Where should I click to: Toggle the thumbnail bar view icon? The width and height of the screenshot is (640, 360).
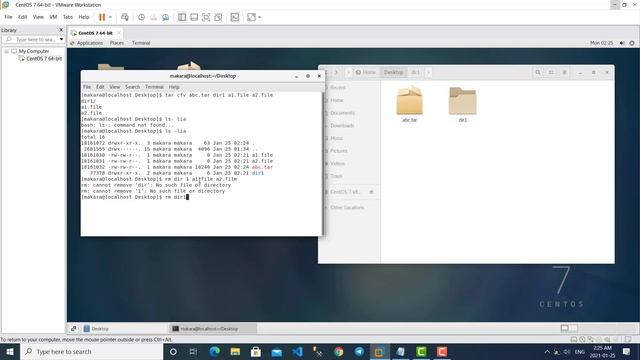(194, 17)
